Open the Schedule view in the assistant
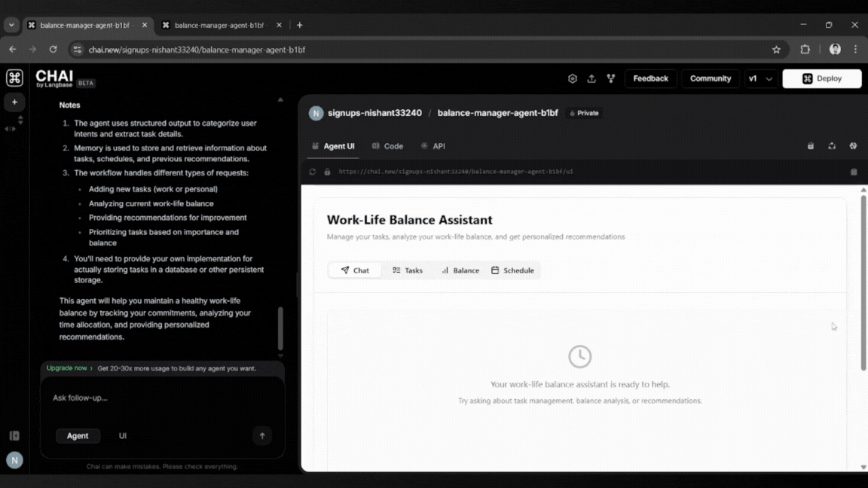Image resolution: width=868 pixels, height=488 pixels. click(513, 270)
